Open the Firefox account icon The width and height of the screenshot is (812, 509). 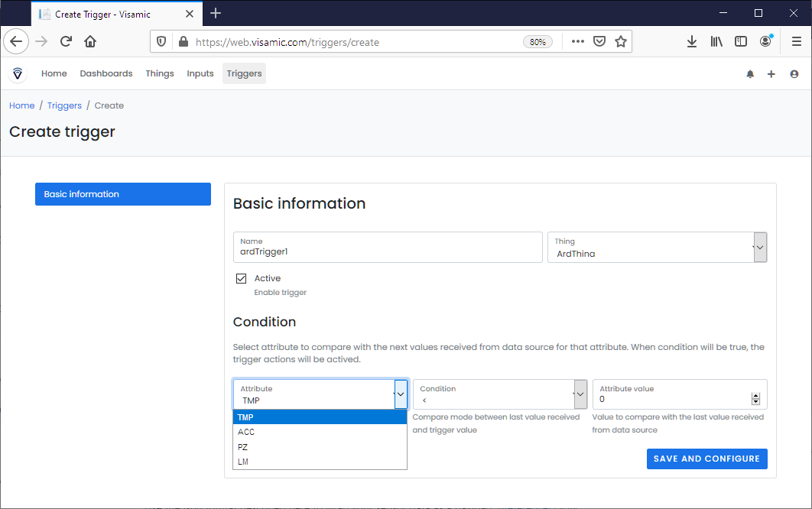766,41
